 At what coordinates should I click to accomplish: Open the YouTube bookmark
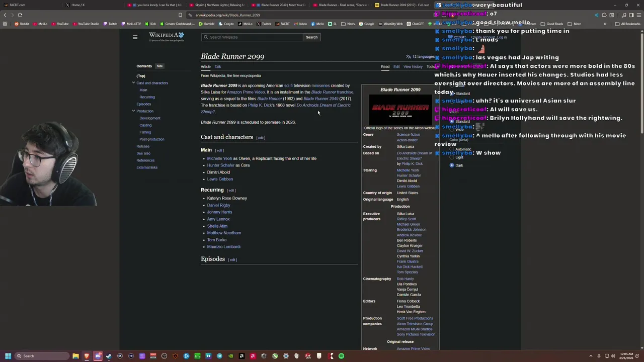click(x=60, y=24)
